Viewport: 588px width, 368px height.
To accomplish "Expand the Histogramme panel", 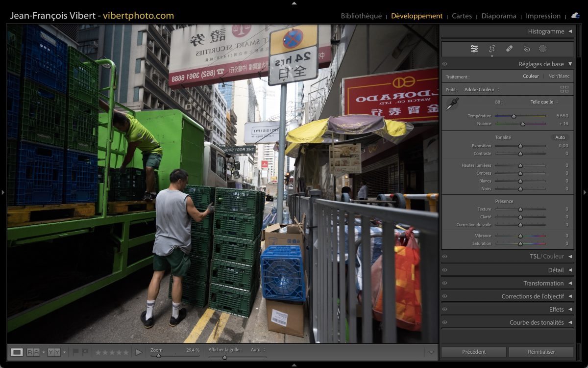I will coord(549,31).
